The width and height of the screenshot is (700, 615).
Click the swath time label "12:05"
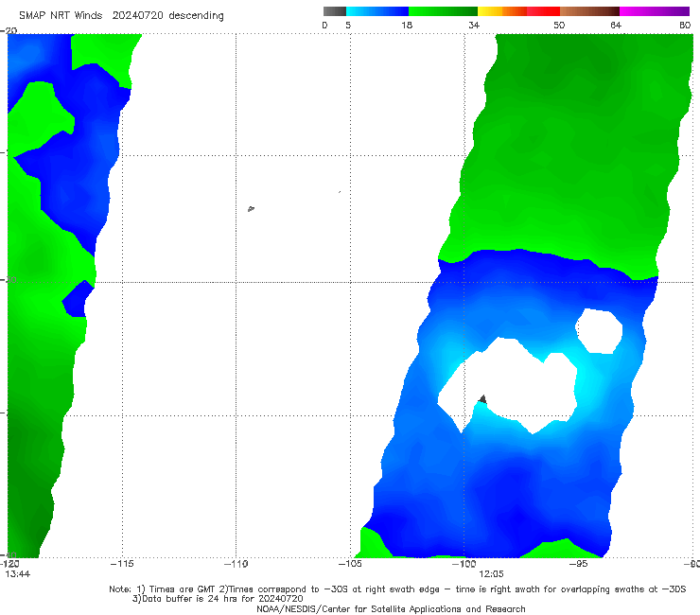click(491, 574)
